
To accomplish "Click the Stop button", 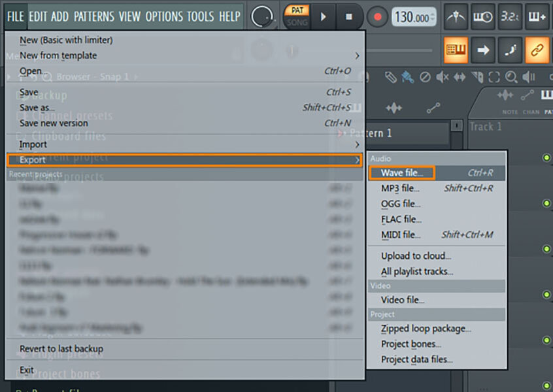I will [x=349, y=16].
